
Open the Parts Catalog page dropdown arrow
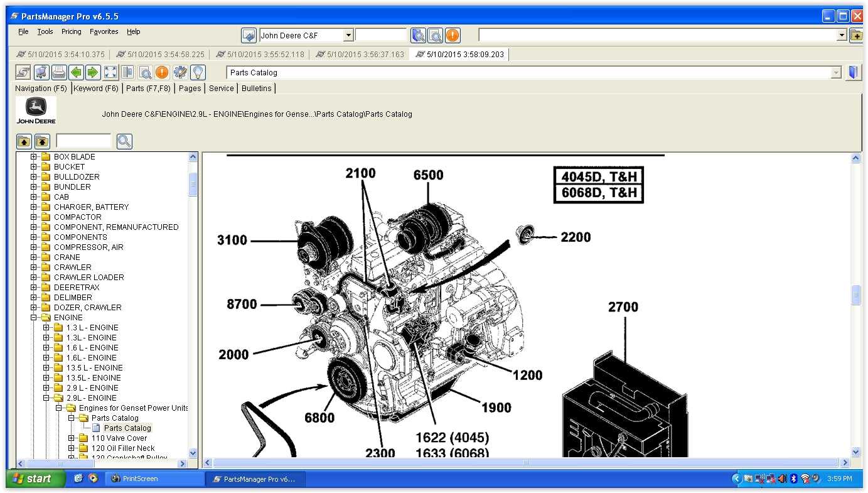pos(836,73)
